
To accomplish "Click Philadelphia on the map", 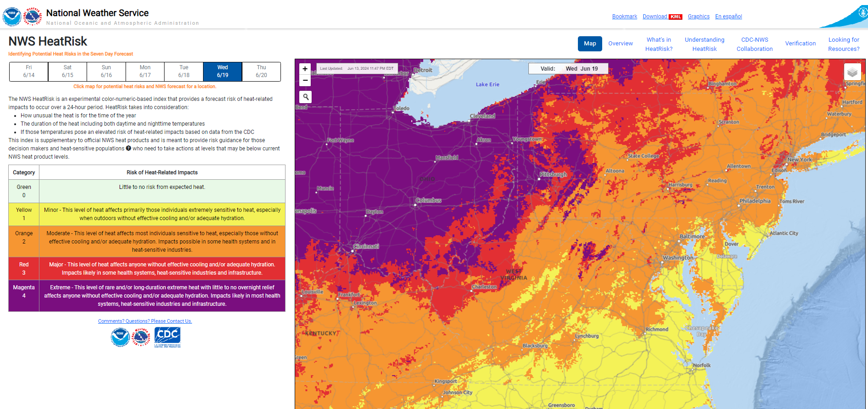I will pos(755,201).
